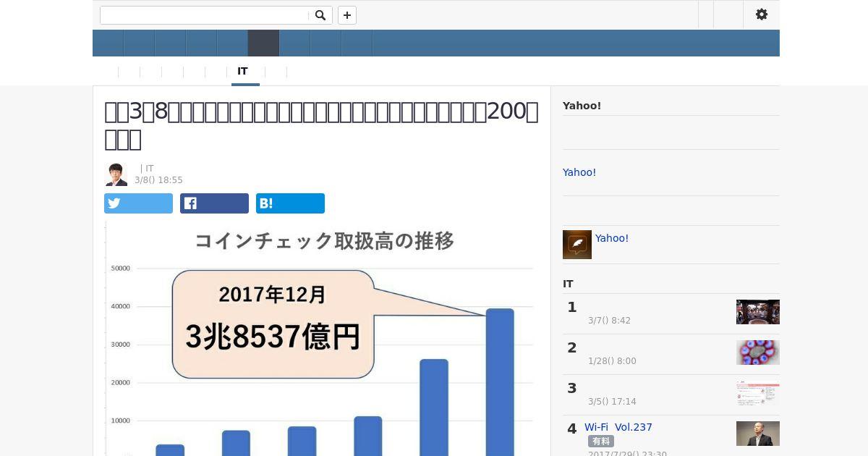Open ranking item 3 thumbnail
This screenshot has height=456, width=868.
758,393
